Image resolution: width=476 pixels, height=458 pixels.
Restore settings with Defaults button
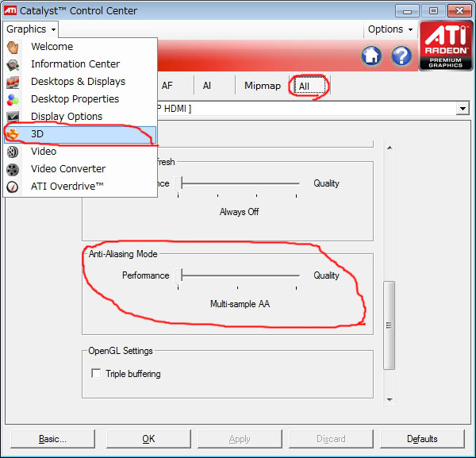click(x=422, y=439)
